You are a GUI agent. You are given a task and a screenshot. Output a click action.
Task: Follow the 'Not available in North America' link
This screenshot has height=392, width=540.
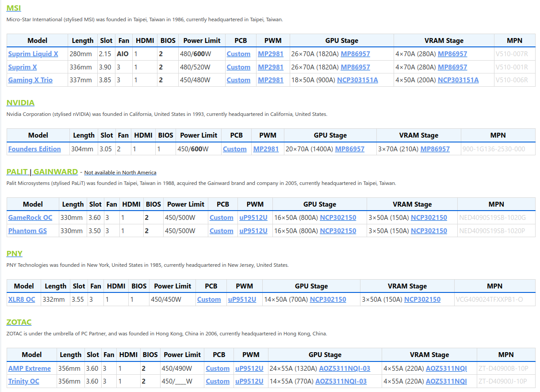(x=120, y=173)
